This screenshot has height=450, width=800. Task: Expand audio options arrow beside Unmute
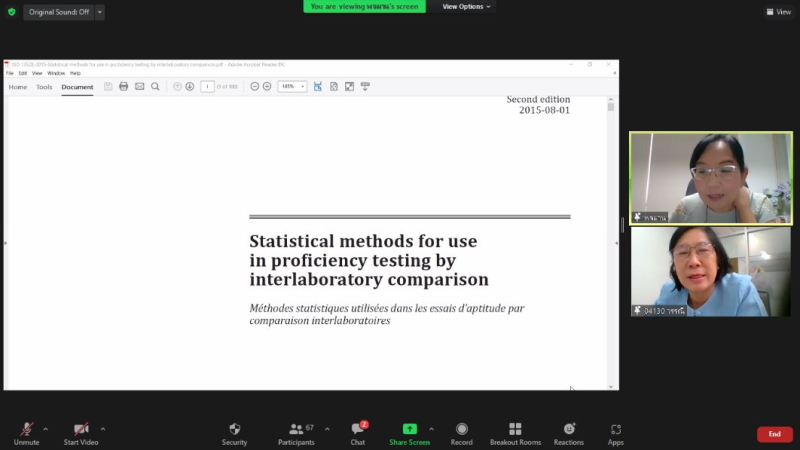[45, 429]
